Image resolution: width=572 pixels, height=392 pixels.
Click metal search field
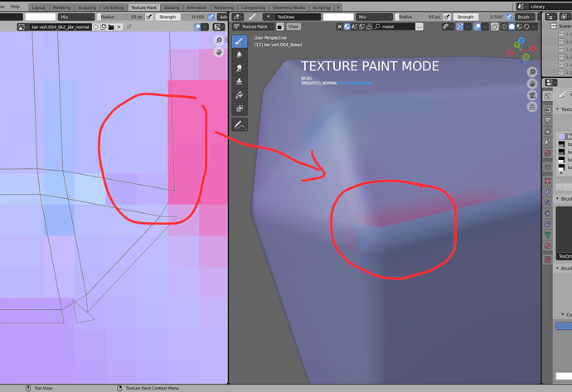coord(395,27)
